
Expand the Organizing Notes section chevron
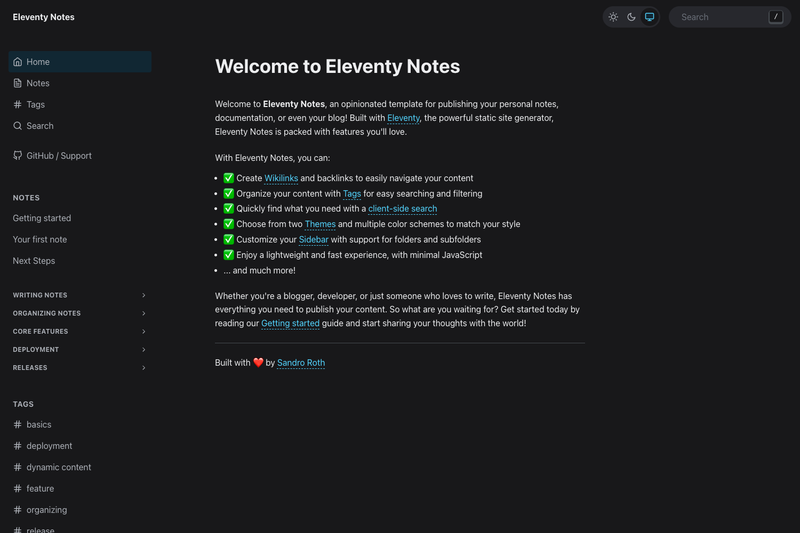pos(144,313)
